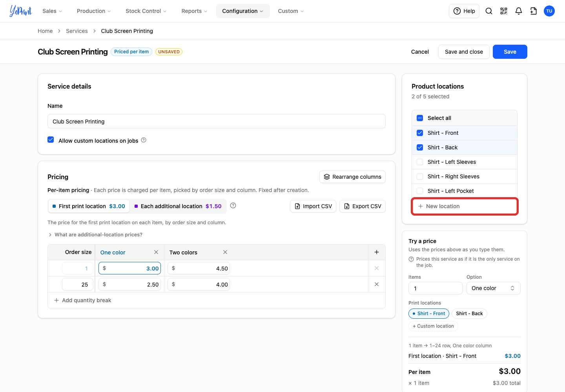Open the Production menu
565x392 pixels.
(x=94, y=11)
